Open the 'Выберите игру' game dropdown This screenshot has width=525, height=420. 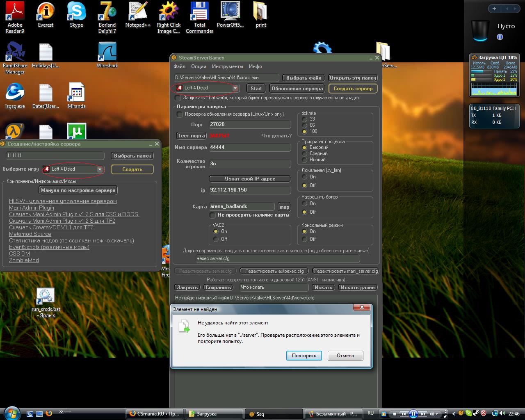click(x=99, y=169)
